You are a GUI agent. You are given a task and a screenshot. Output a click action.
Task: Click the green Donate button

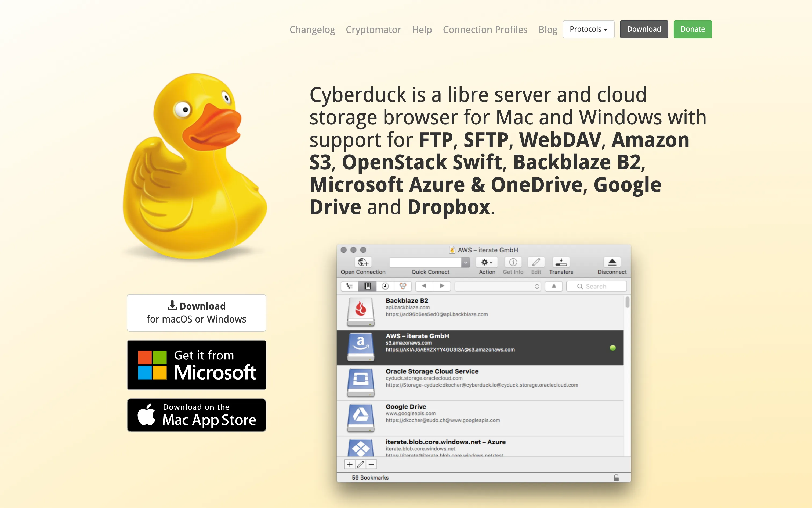(x=693, y=29)
